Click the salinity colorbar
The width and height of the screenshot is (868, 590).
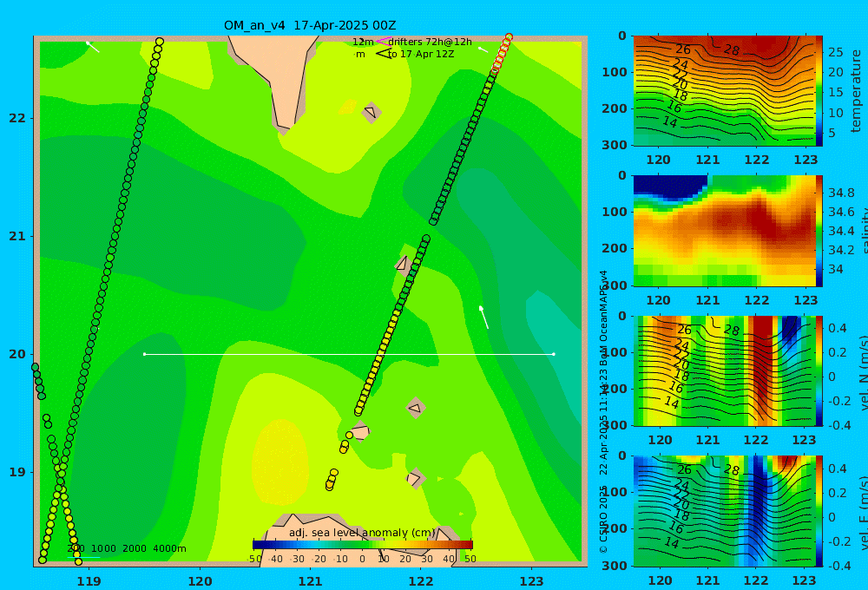pyautogui.click(x=819, y=232)
